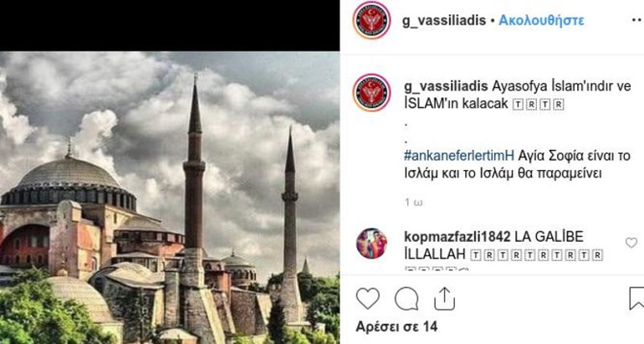644x344 pixels.
Task: Open g_vassiliadis avatar beside the caption
Action: [371, 92]
